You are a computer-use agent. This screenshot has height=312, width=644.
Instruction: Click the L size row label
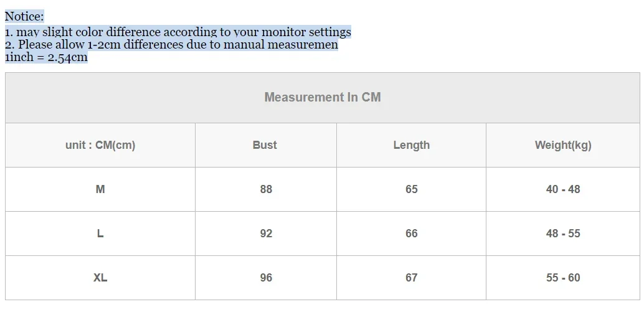tap(100, 234)
